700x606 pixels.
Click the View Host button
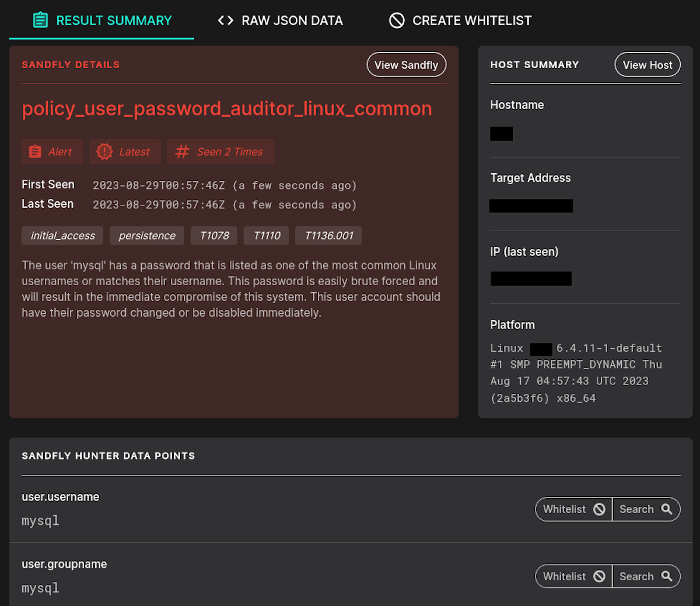point(647,64)
